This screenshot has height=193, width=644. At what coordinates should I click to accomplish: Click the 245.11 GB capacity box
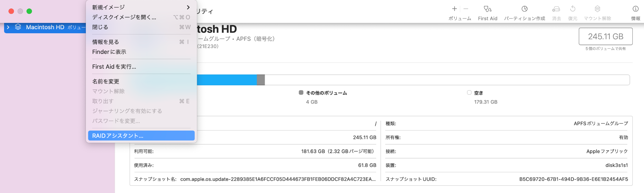pos(606,36)
